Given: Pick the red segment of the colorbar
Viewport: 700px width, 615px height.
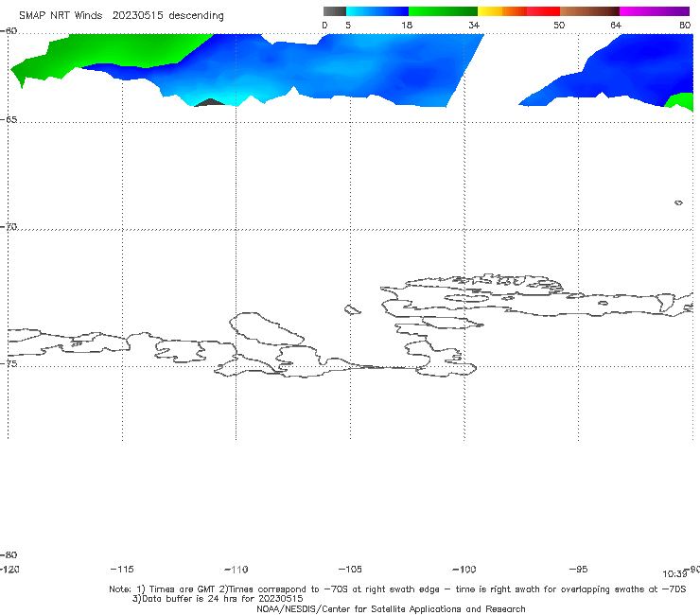Looking at the screenshot, I should [544, 11].
